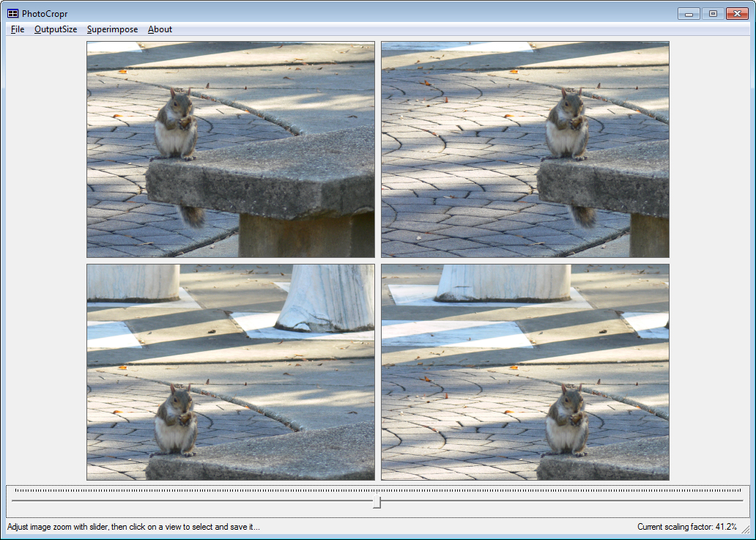Maximize the PhotoCropr window
The width and height of the screenshot is (756, 540).
click(x=713, y=13)
